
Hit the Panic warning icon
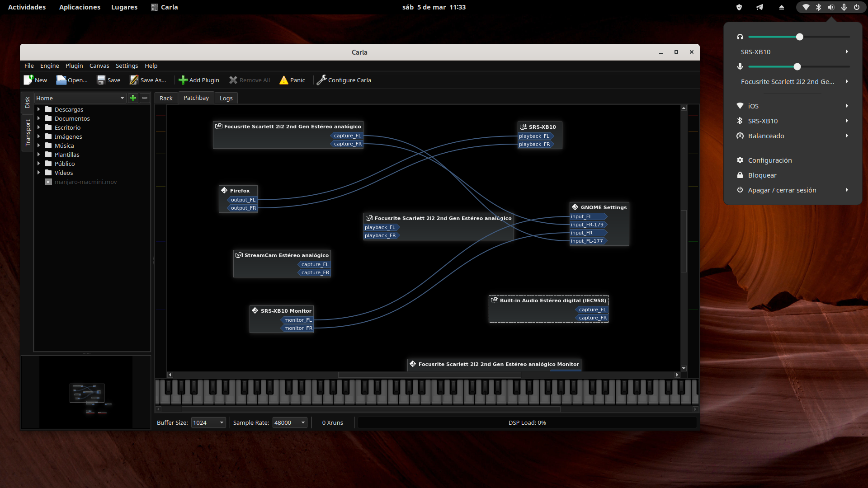283,80
